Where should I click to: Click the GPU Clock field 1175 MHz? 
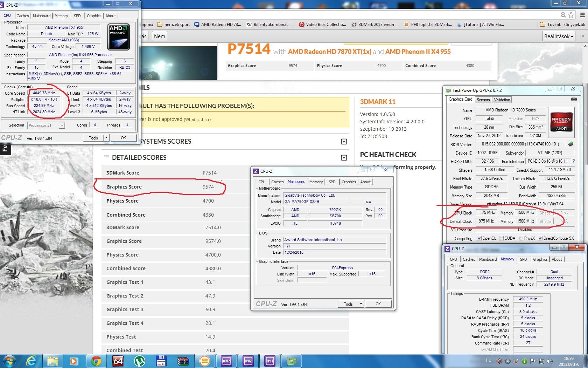pyautogui.click(x=486, y=212)
